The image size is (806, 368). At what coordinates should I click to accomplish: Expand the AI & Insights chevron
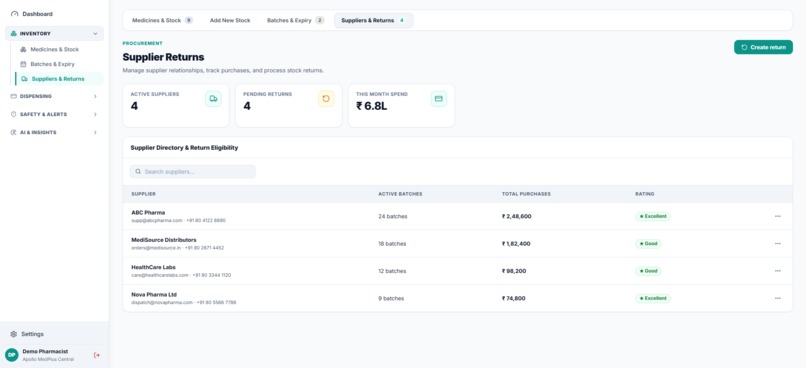point(95,132)
